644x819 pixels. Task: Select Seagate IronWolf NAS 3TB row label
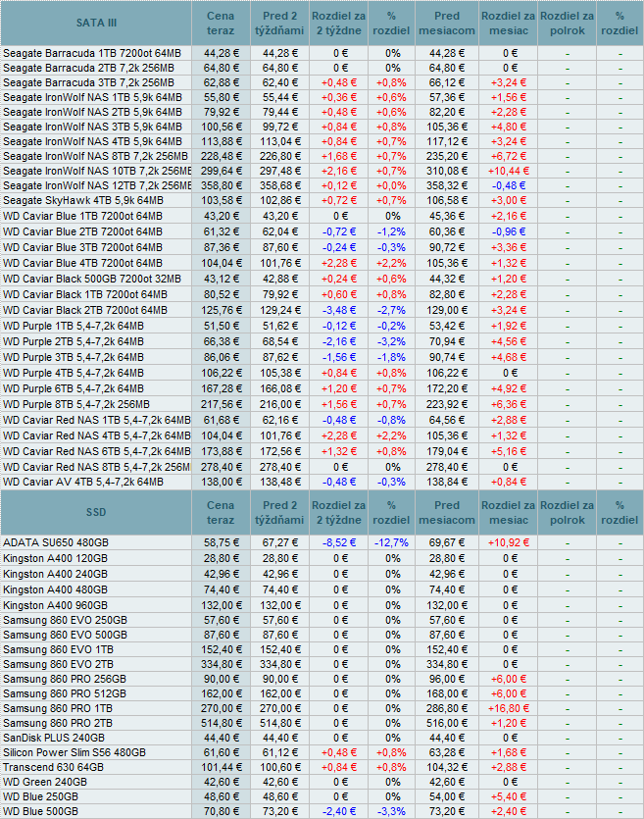pyautogui.click(x=92, y=127)
